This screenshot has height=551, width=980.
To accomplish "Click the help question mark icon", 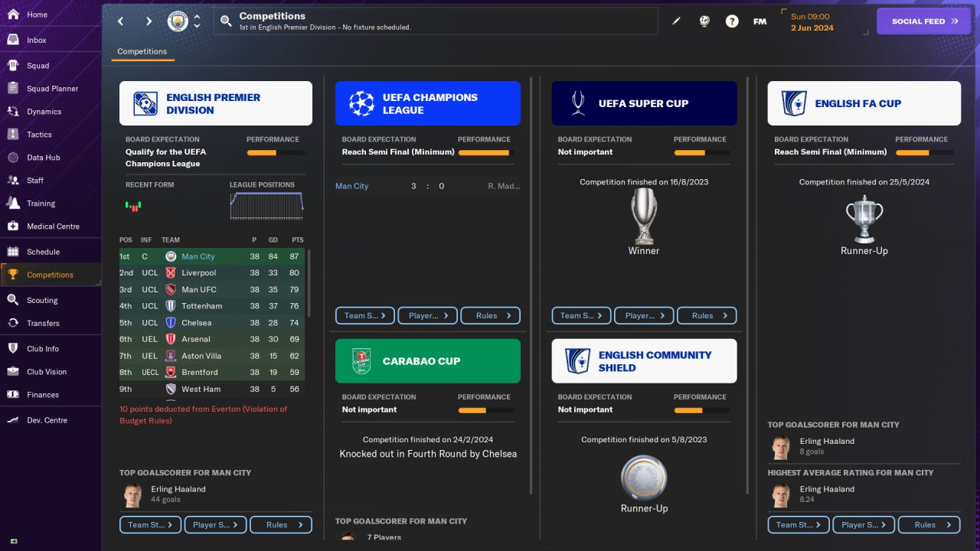I will (732, 21).
